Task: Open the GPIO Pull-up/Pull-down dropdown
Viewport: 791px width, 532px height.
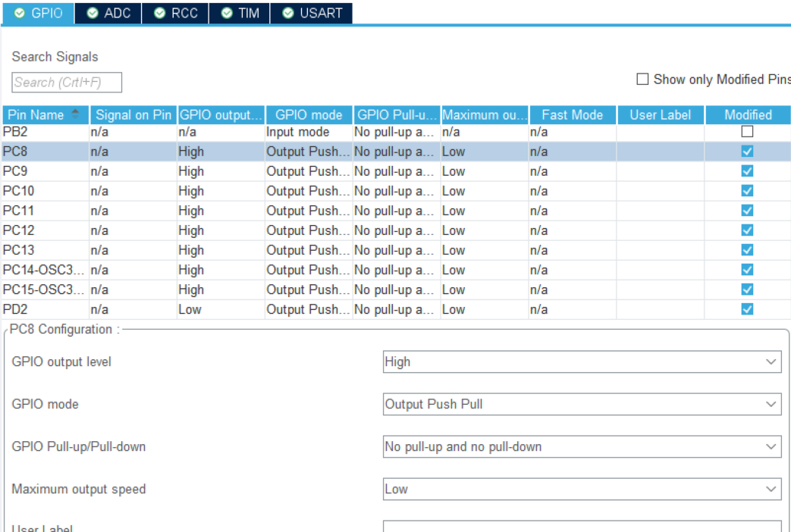Action: click(582, 447)
